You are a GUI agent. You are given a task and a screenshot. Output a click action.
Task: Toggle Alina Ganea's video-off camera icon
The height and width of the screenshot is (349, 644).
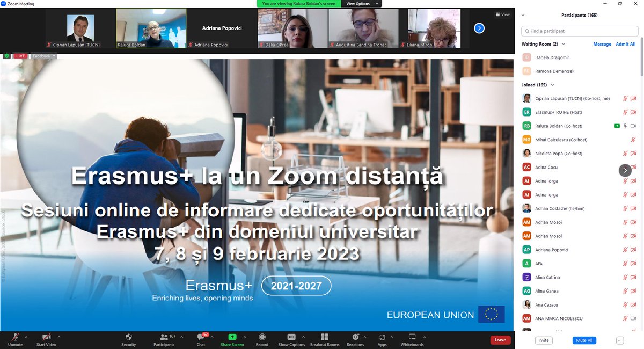(x=633, y=291)
